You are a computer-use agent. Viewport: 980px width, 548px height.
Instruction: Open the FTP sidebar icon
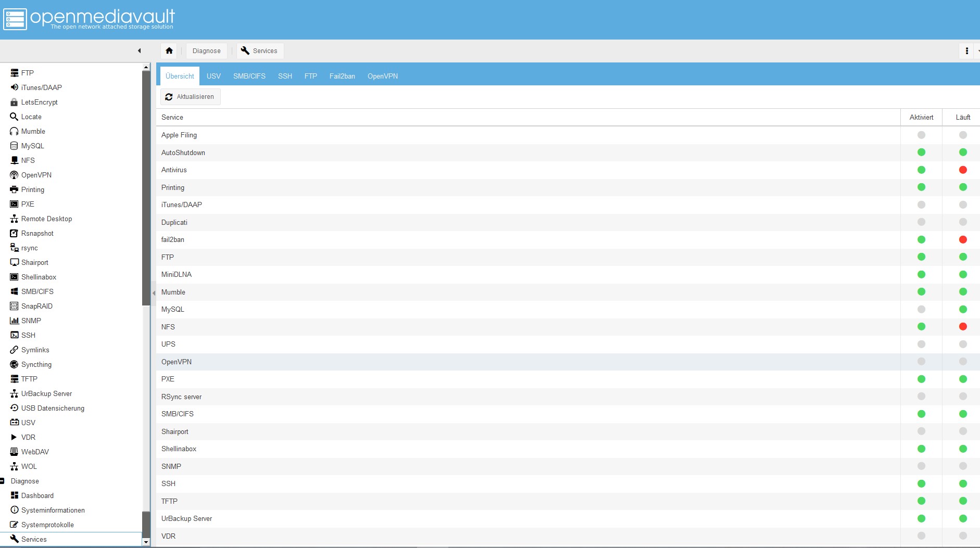15,73
